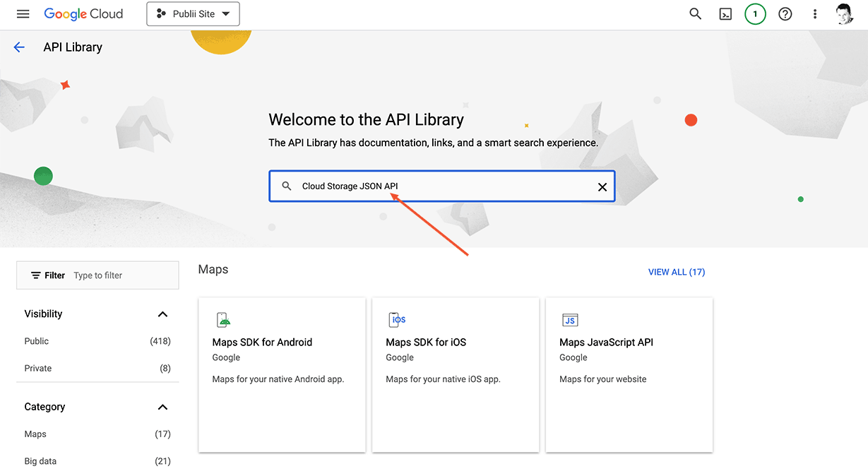Click the Google Cloud logo

[83, 13]
